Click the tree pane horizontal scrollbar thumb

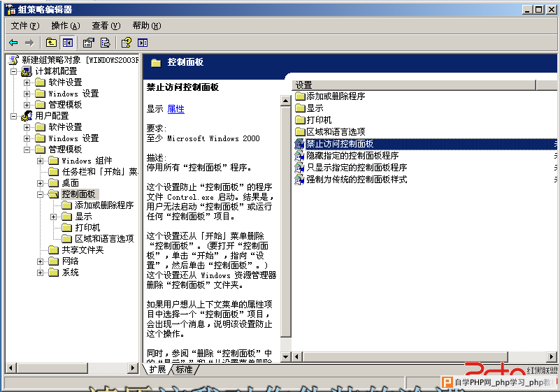pos(52,368)
